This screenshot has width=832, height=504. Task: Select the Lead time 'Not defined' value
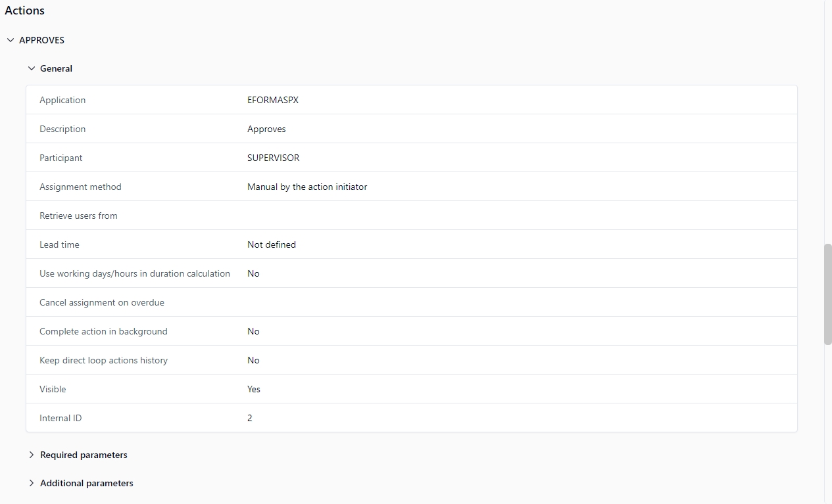point(271,244)
